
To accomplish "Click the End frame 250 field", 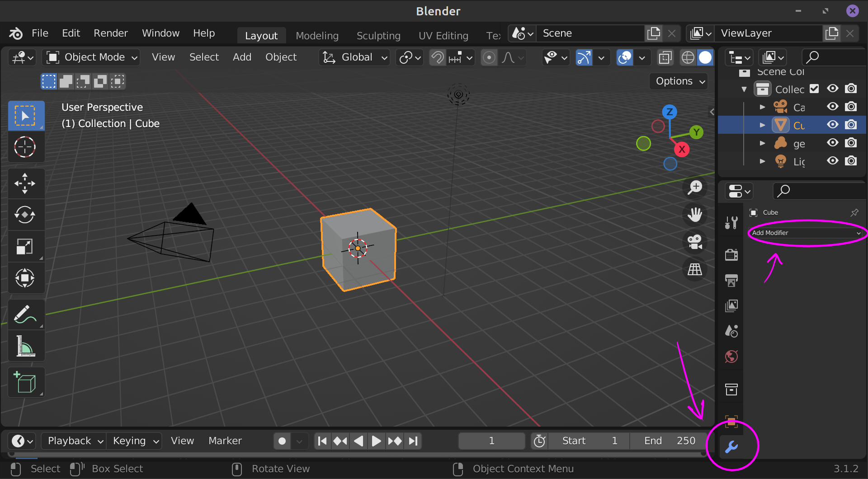I will click(670, 441).
